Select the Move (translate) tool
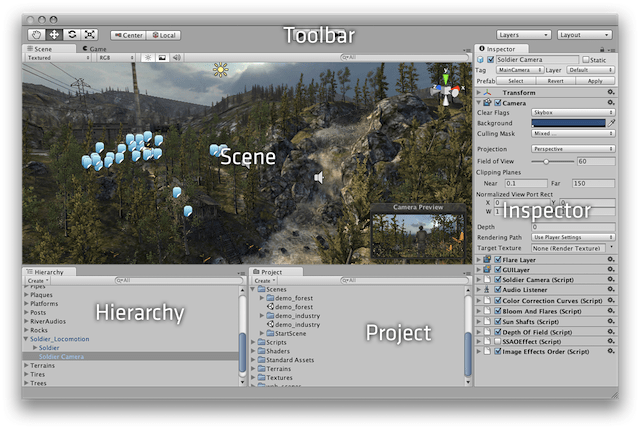 54,35
